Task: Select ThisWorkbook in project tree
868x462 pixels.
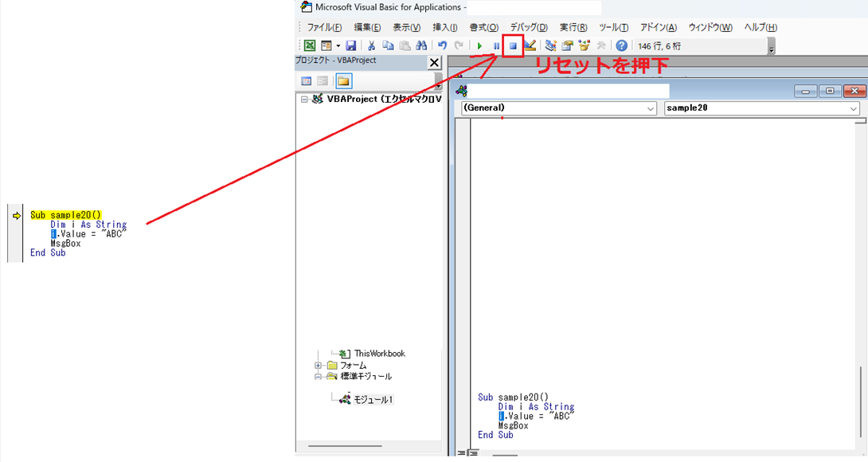Action: click(379, 354)
